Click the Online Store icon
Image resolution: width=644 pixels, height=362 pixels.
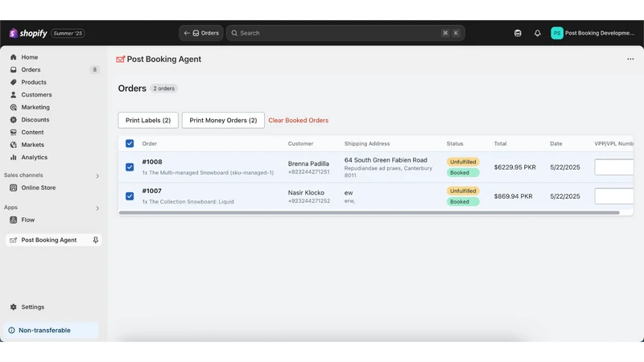point(14,187)
